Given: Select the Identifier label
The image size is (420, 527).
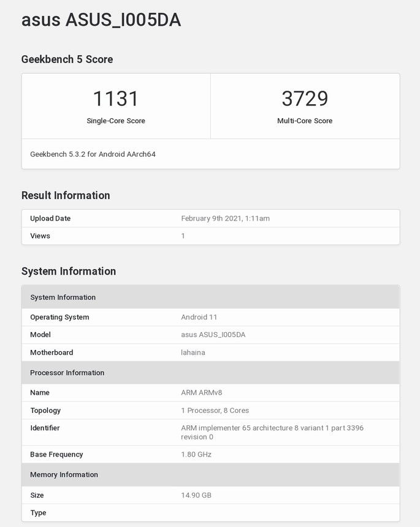Looking at the screenshot, I should click(x=45, y=428).
